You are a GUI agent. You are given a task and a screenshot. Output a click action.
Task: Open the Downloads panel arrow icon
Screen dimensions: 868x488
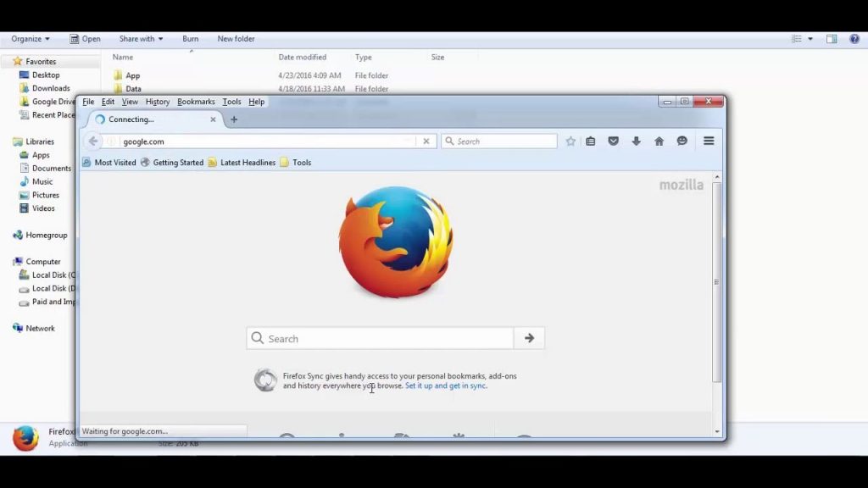[636, 141]
